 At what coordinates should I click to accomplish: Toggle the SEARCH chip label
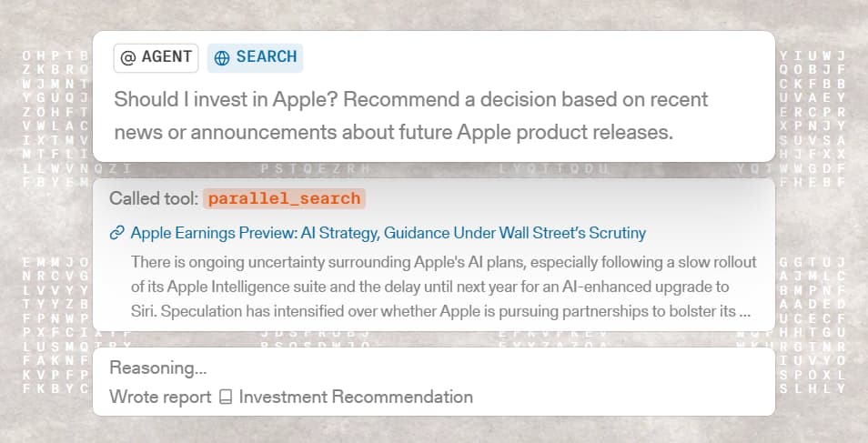click(267, 57)
